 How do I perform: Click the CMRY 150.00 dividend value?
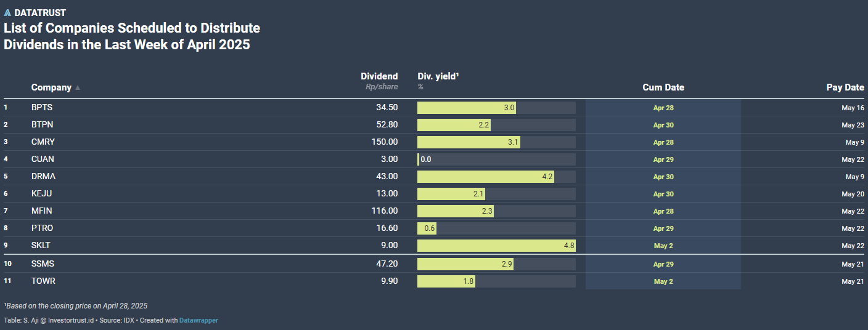[384, 142]
